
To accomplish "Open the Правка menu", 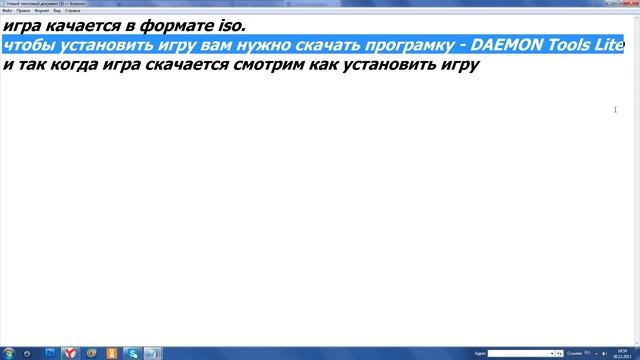I will [x=23, y=11].
